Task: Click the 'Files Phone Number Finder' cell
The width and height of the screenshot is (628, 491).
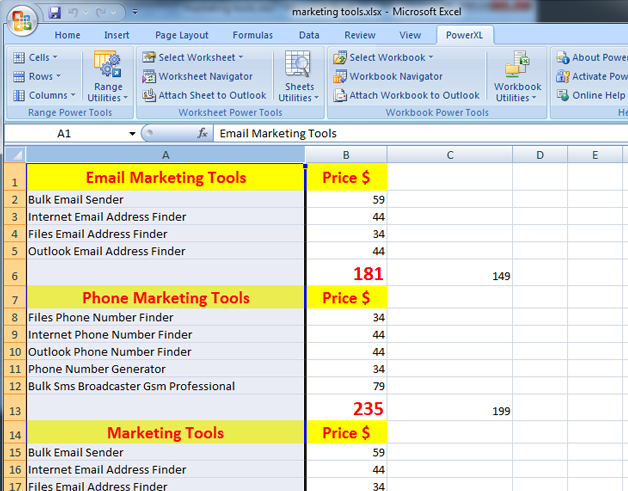Action: point(165,317)
